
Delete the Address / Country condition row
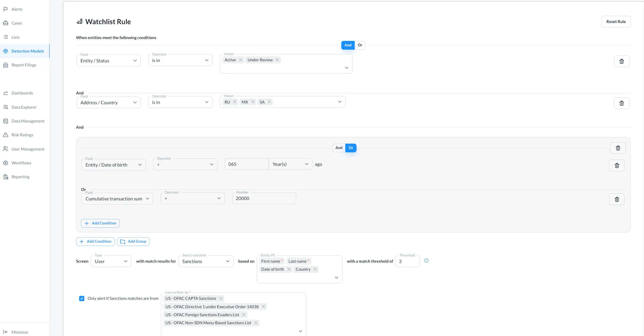coord(621,103)
